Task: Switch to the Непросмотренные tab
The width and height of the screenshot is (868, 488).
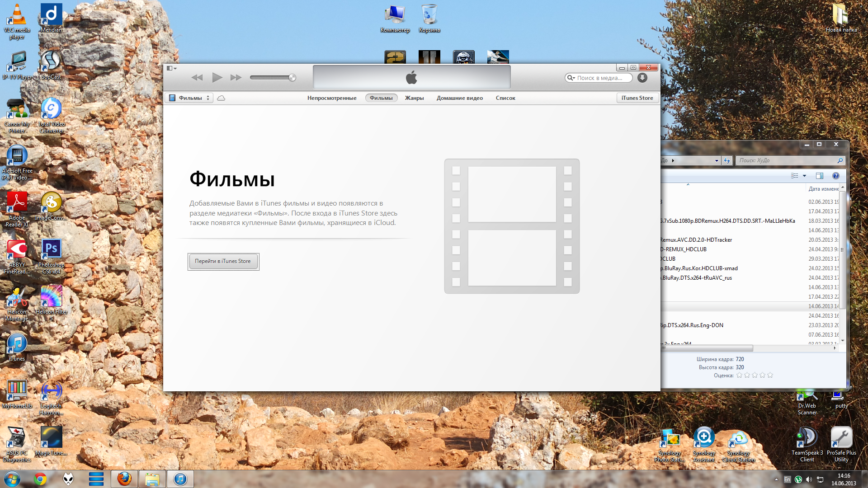Action: (x=331, y=98)
